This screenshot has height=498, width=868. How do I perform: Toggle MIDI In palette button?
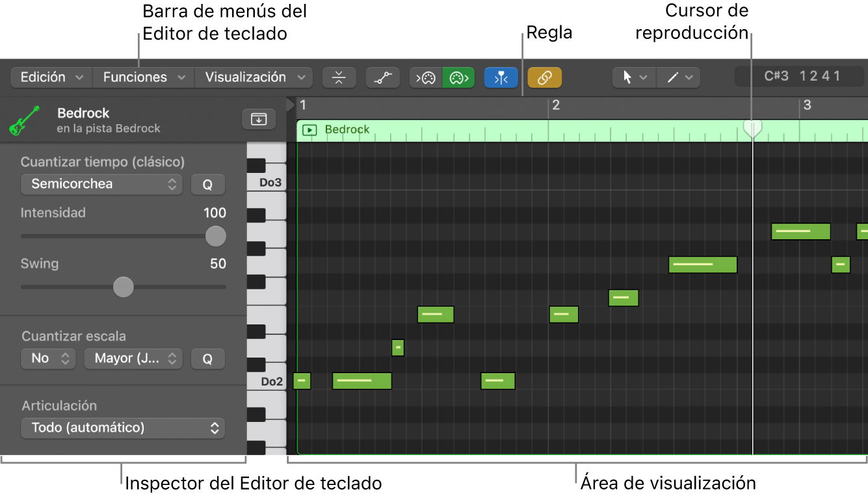pyautogui.click(x=426, y=77)
